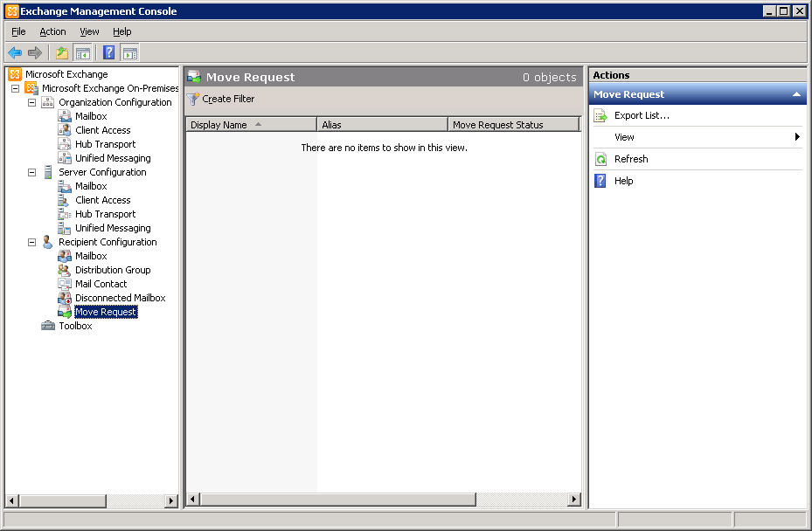Screen dimensions: 812x531
Task: Click the Help question icon in Actions pane
Action: pyautogui.click(x=600, y=181)
